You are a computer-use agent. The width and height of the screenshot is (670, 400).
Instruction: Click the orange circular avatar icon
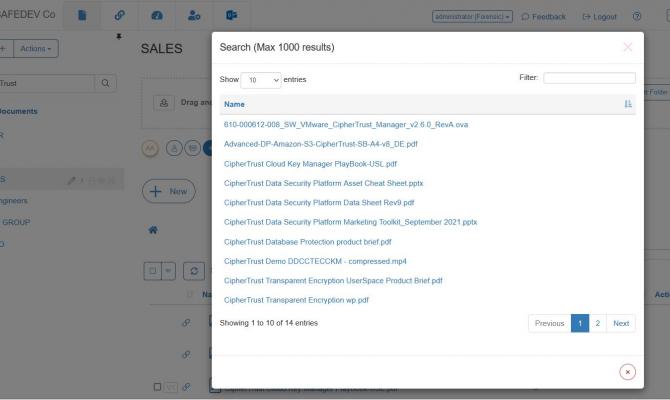[150, 148]
